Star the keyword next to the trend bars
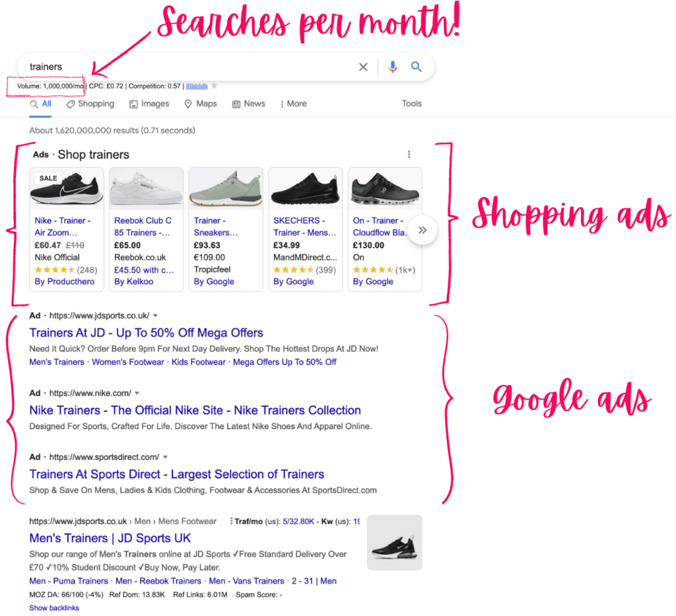This screenshot has height=616, width=676. [x=215, y=86]
